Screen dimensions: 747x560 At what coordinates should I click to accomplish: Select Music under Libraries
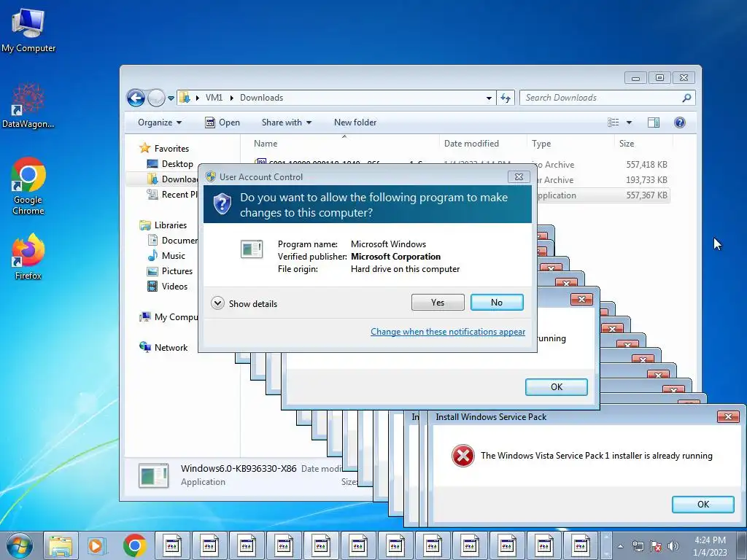[166, 256]
